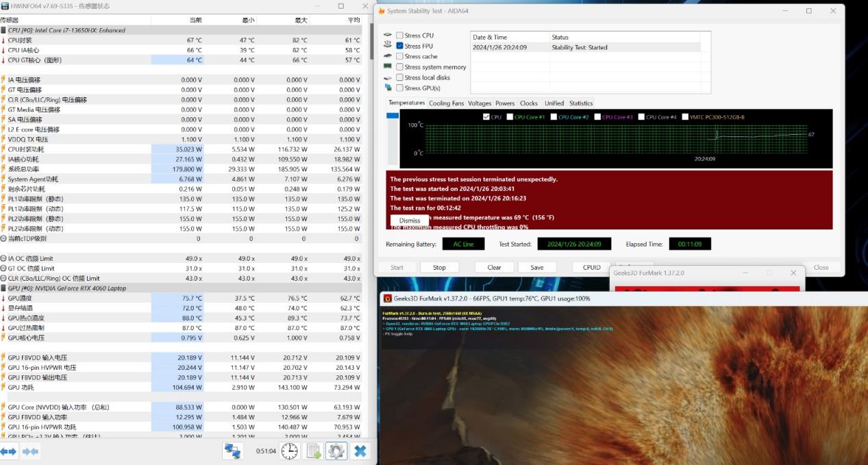Viewport: 868px width, 465px height.
Task: Click the collapse columns arrows icon
Action: coord(30,451)
